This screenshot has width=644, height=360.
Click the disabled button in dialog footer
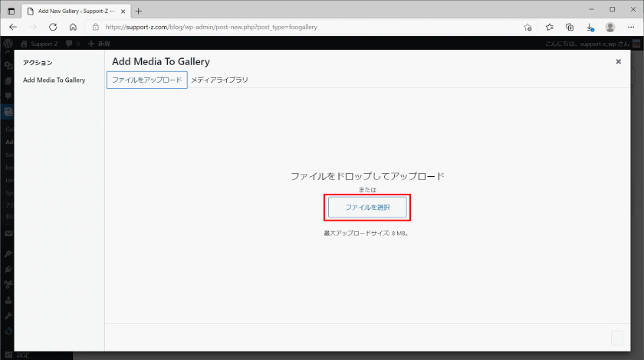click(x=616, y=338)
